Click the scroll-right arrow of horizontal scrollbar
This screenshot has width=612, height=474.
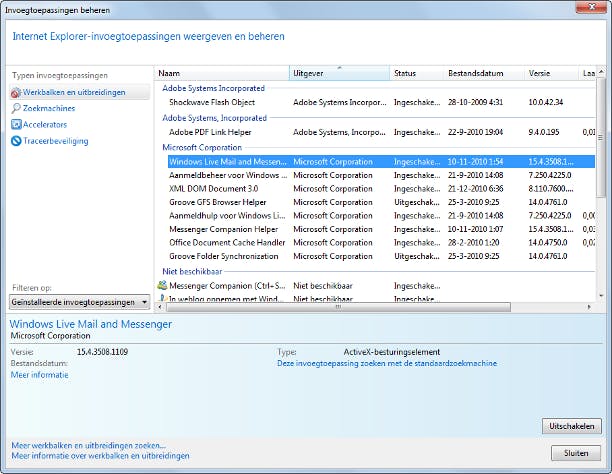(x=589, y=307)
